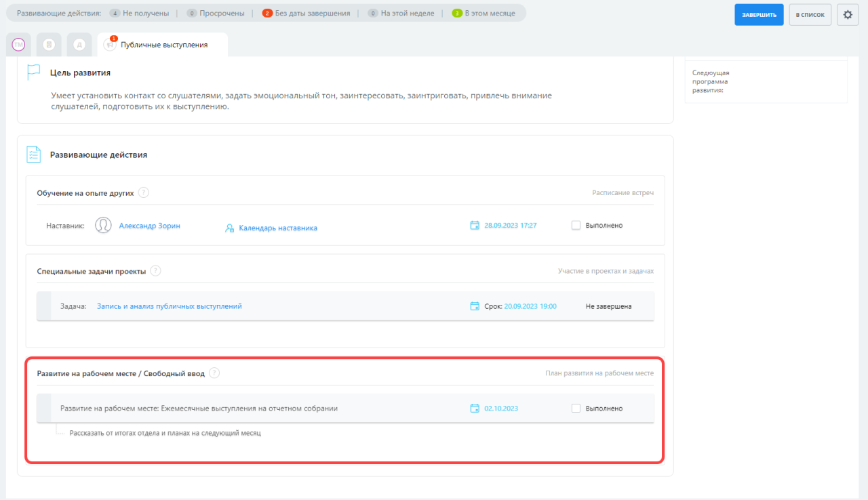868x500 pixels.
Task: Click План развития на рабочем месте label
Action: 599,373
